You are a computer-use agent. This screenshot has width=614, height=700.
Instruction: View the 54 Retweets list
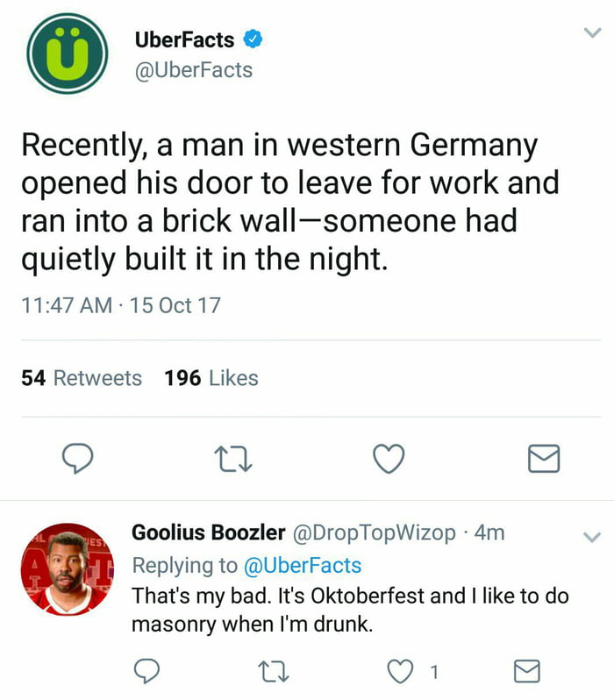point(81,378)
